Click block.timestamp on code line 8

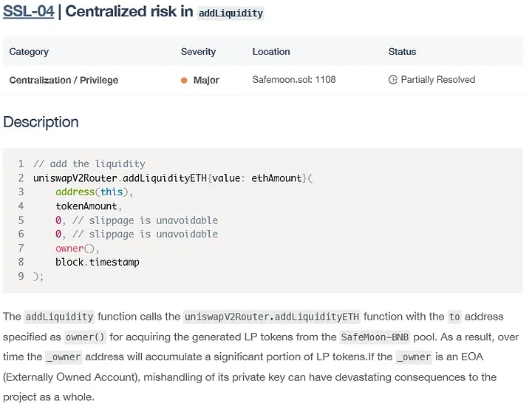[98, 262]
